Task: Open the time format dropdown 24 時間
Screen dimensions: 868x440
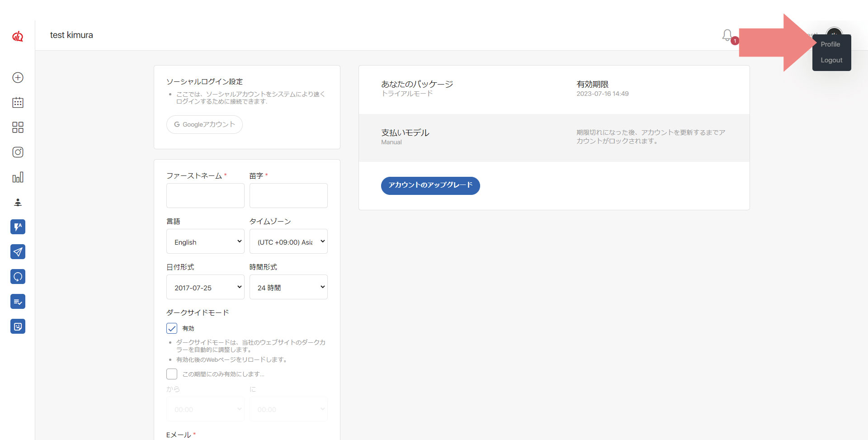Action: coord(288,287)
